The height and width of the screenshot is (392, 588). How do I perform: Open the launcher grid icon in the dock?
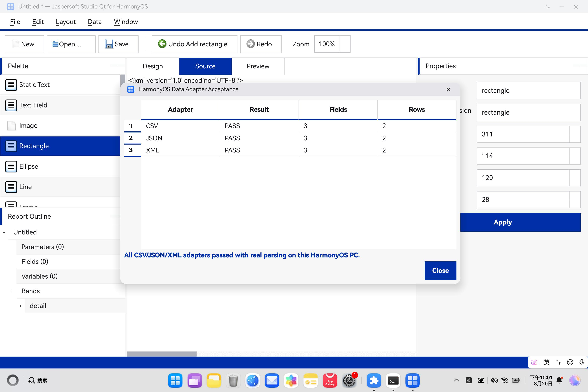click(175, 381)
